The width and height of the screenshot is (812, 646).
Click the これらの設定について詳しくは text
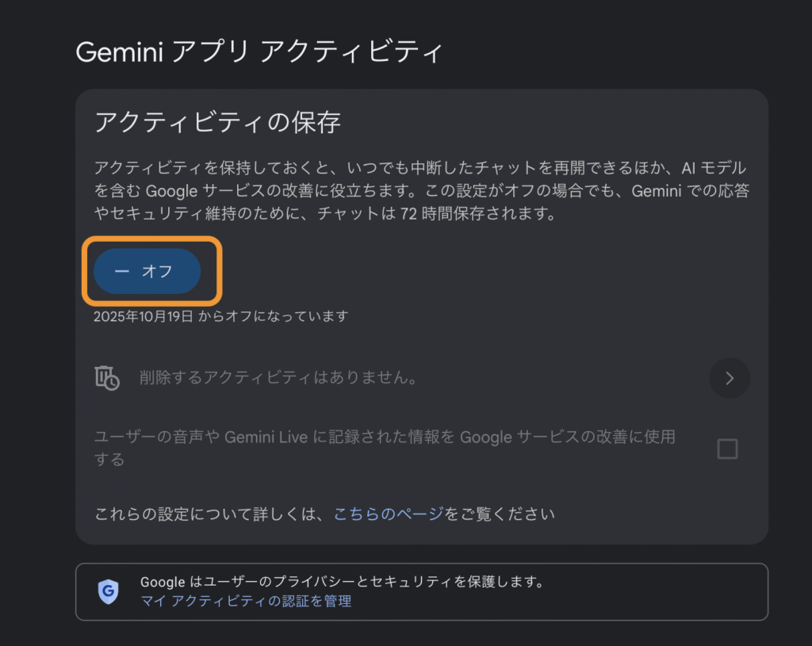[210, 514]
